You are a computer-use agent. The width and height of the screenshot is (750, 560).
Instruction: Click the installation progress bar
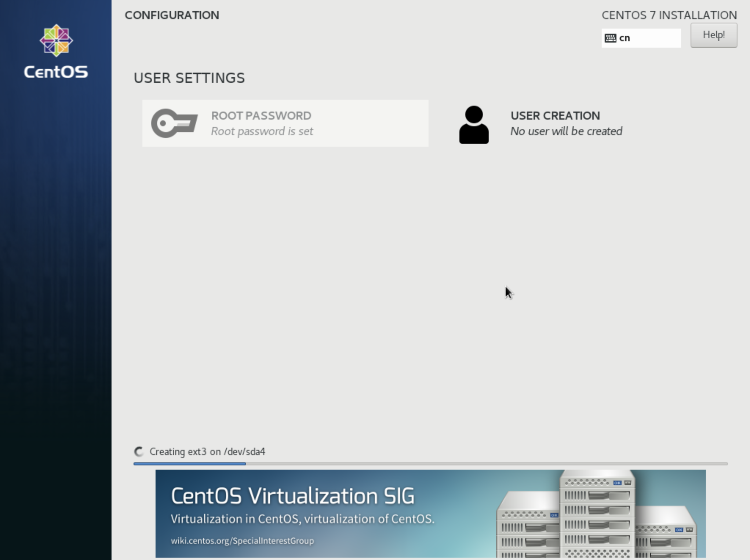[430, 464]
